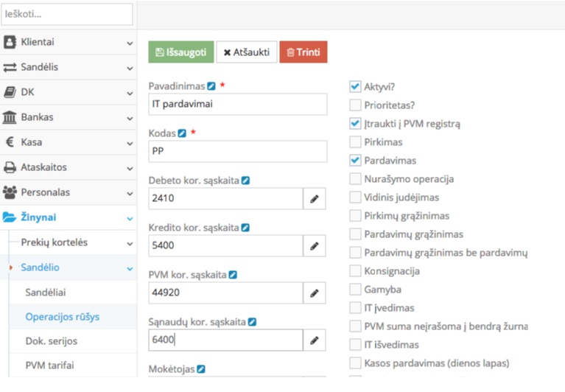Focus the Ieškoti search box
The height and width of the screenshot is (392, 565).
67,14
